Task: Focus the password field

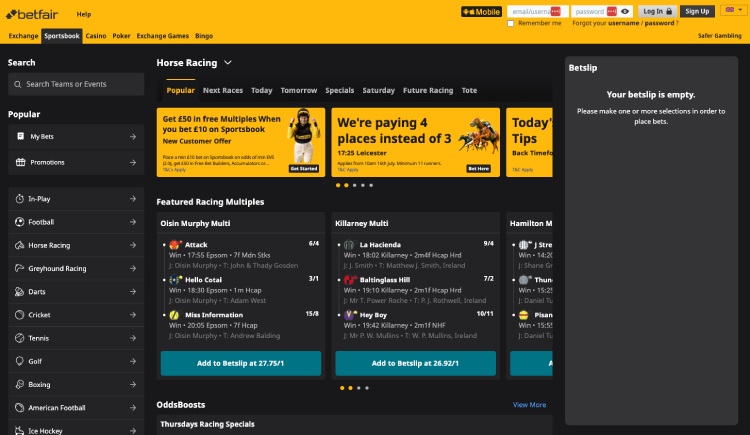Action: (602, 11)
